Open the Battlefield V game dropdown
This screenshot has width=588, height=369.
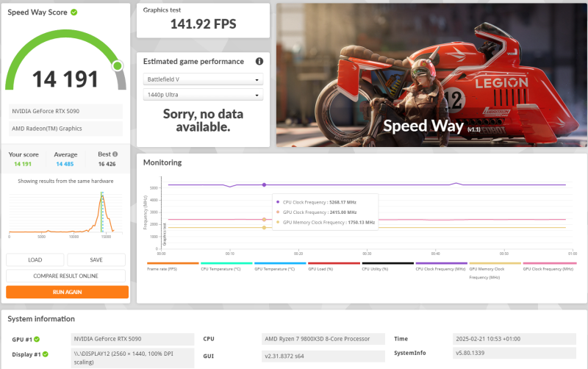click(203, 79)
